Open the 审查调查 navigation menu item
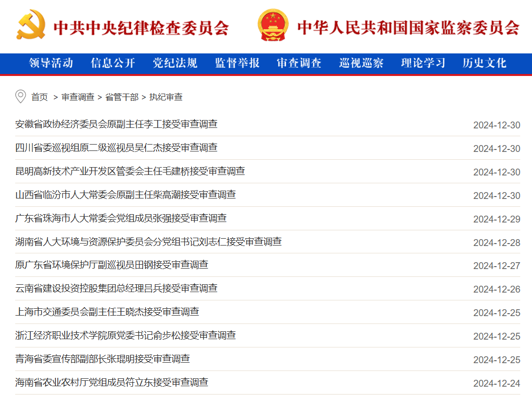Image resolution: width=532 pixels, height=395 pixels. pyautogui.click(x=299, y=63)
